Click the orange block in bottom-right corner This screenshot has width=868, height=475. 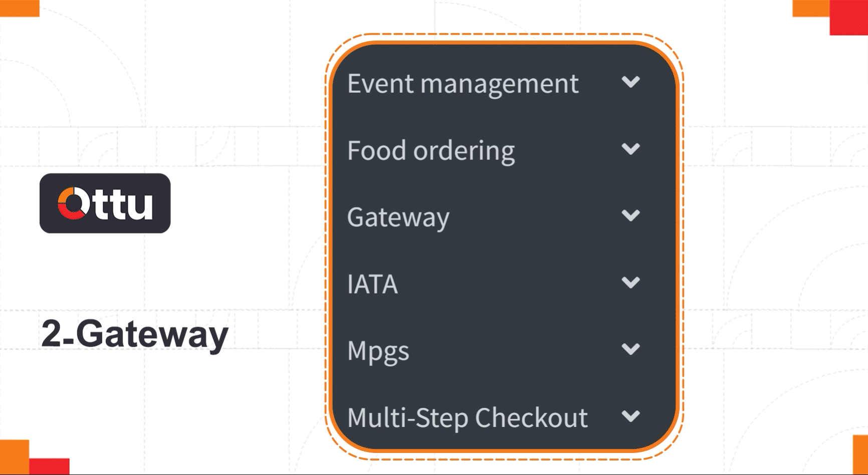860,455
